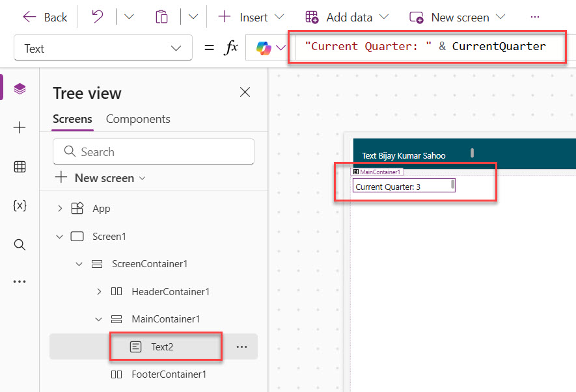Open the Variables {x} icon
Screen dimensions: 576x392
pyautogui.click(x=20, y=205)
